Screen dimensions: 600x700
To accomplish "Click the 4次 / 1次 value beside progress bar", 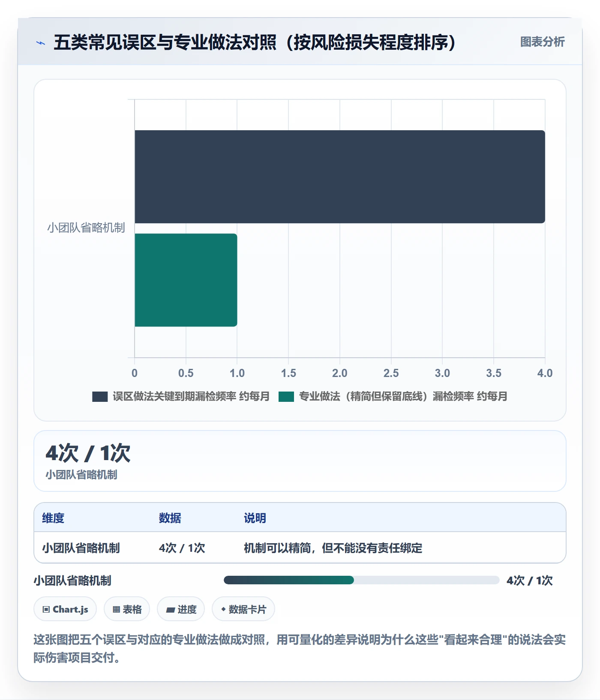I will coord(530,581).
